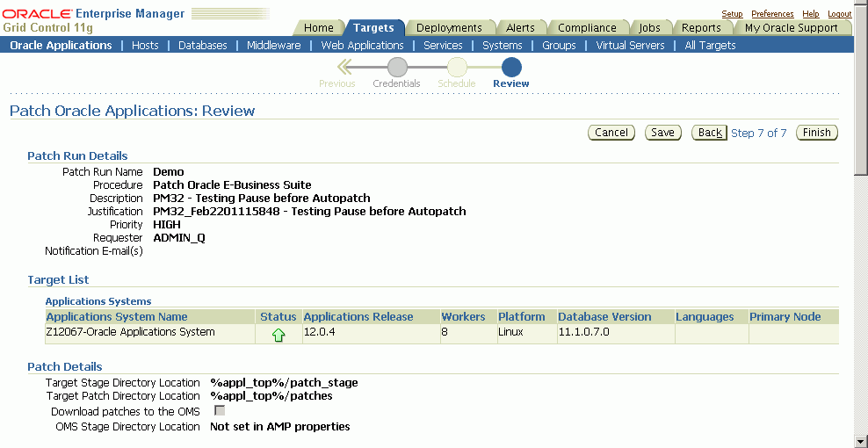
Task: Open the Systems subtab
Action: (503, 46)
